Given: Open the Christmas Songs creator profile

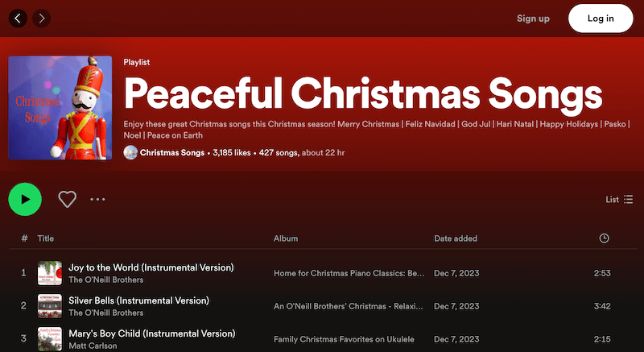Looking at the screenshot, I should click(172, 152).
